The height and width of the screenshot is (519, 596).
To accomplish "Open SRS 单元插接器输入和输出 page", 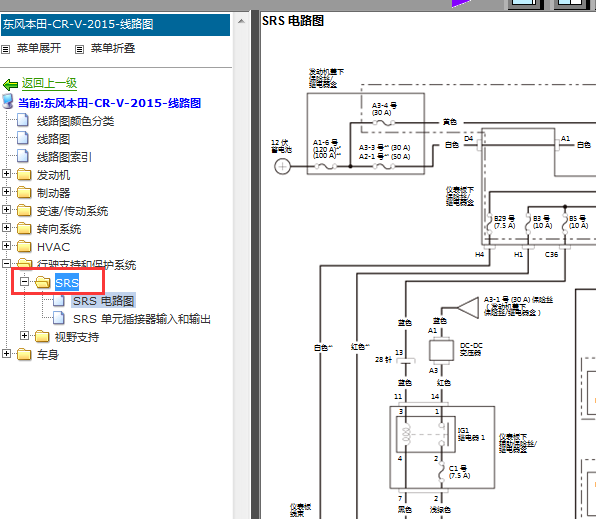I will click(x=142, y=319).
